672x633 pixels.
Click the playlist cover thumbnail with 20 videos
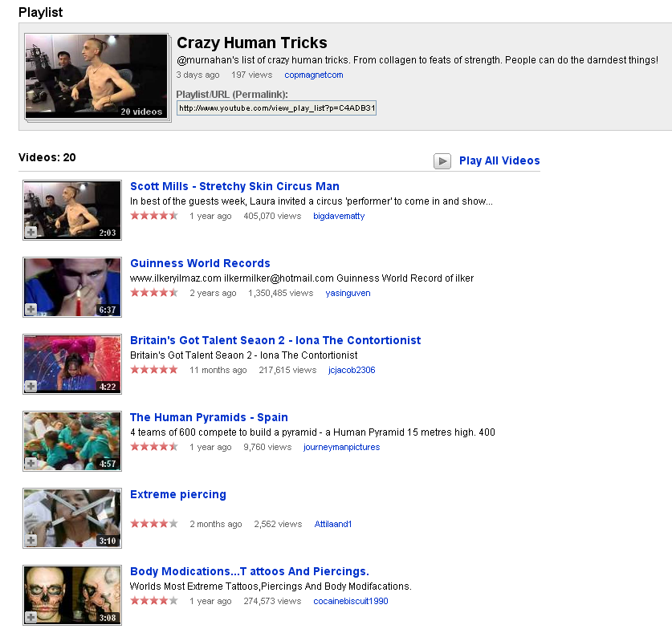click(96, 76)
